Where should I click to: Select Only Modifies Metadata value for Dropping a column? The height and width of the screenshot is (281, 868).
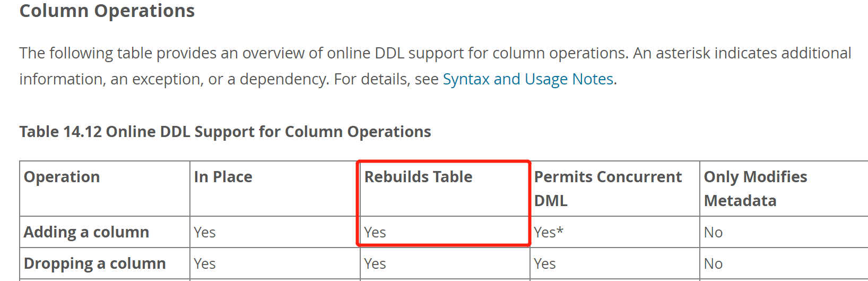click(713, 264)
